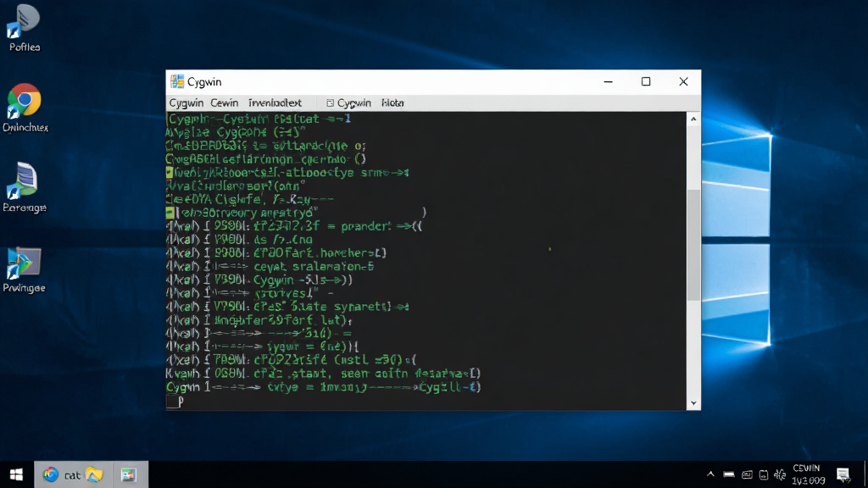This screenshot has width=868, height=488.
Task: Open Chrome from the taskbar
Action: [50, 474]
